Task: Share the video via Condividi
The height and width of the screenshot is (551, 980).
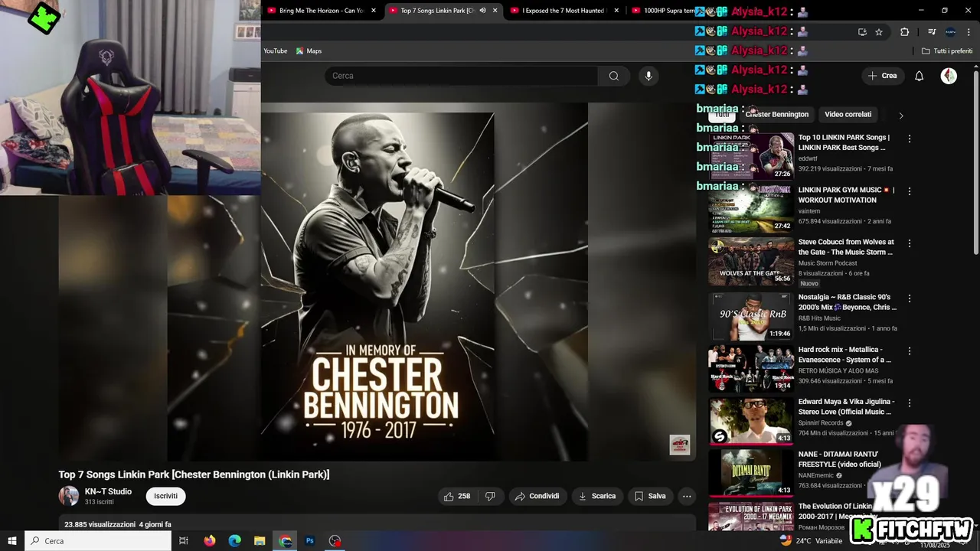Action: click(537, 496)
